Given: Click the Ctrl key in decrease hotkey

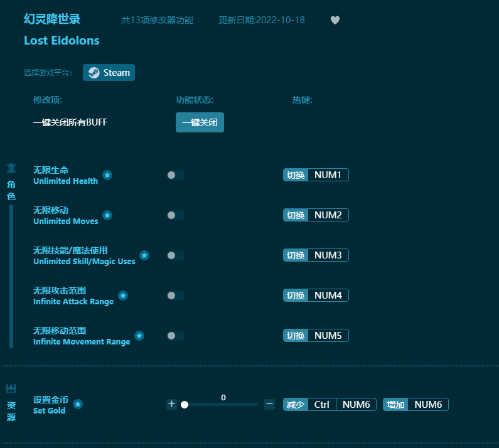Looking at the screenshot, I should tap(322, 405).
